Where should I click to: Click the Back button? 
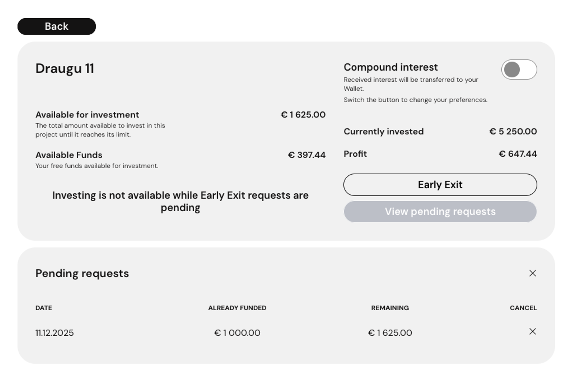pos(57,26)
